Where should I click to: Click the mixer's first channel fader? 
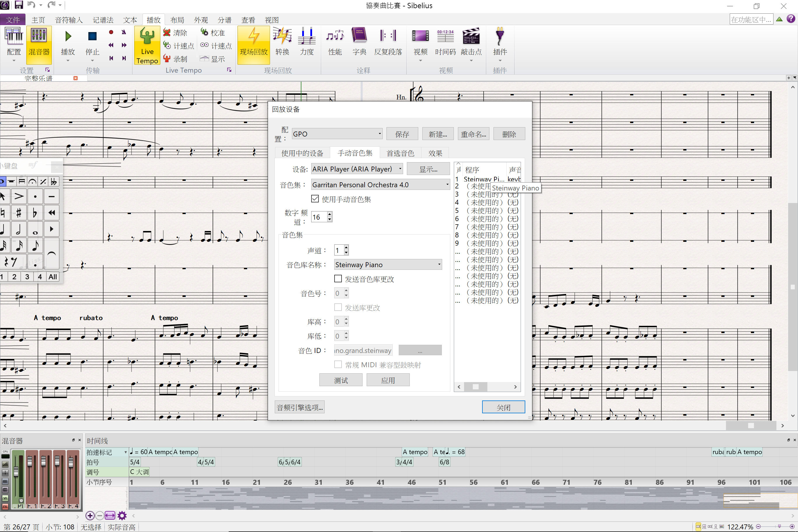pos(16,472)
